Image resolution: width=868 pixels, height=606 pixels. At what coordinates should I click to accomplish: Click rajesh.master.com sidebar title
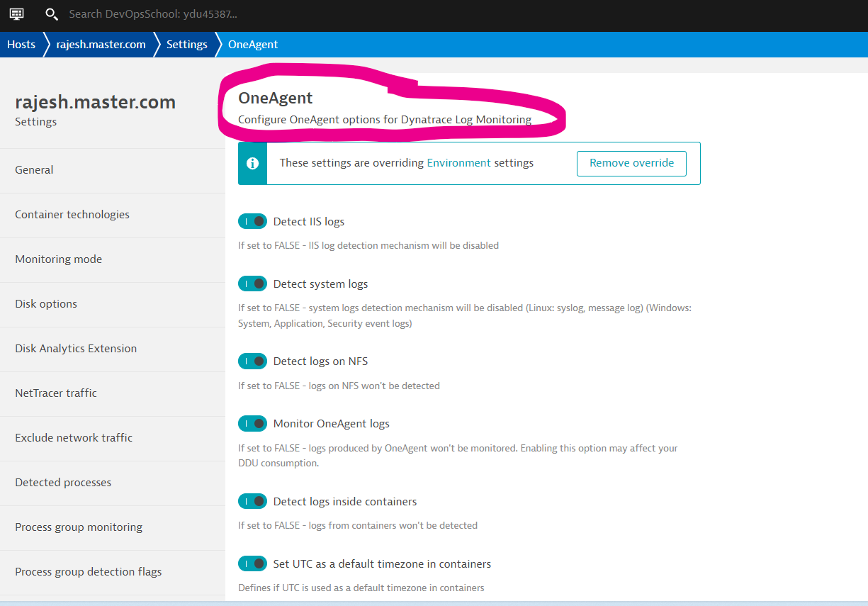(96, 102)
